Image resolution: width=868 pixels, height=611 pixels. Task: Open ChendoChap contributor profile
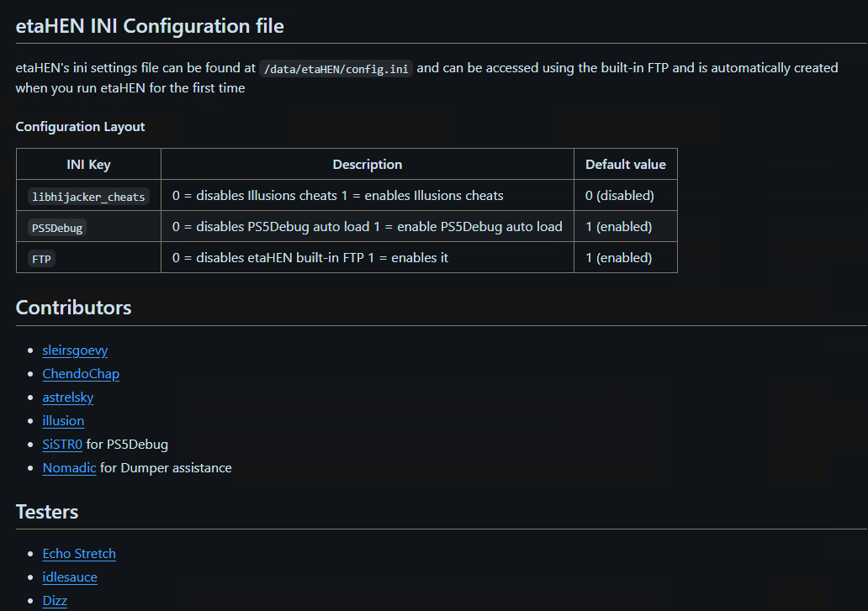point(81,374)
